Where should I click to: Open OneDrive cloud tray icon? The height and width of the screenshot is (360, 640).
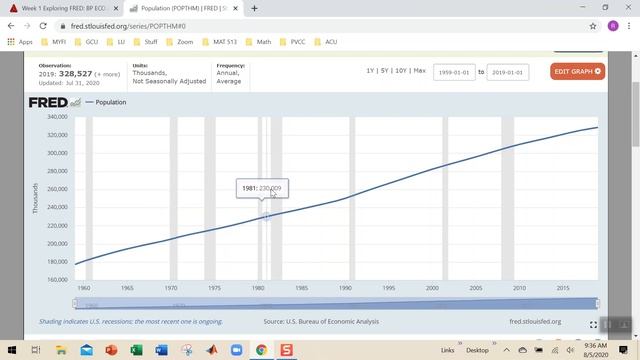pos(522,350)
